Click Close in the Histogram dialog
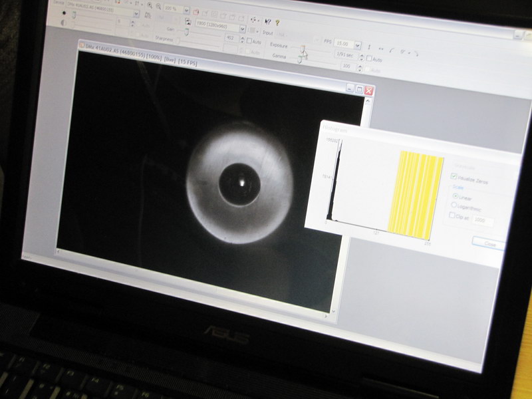Image resolution: width=532 pixels, height=399 pixels. coord(489,243)
